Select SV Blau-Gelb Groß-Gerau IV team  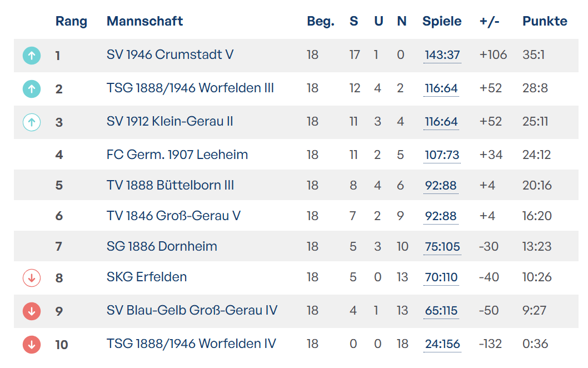coord(192,310)
